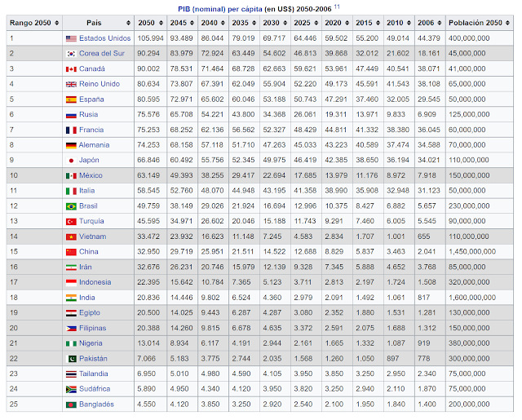
Task: Click the Spain flag icon
Action: coord(71,99)
